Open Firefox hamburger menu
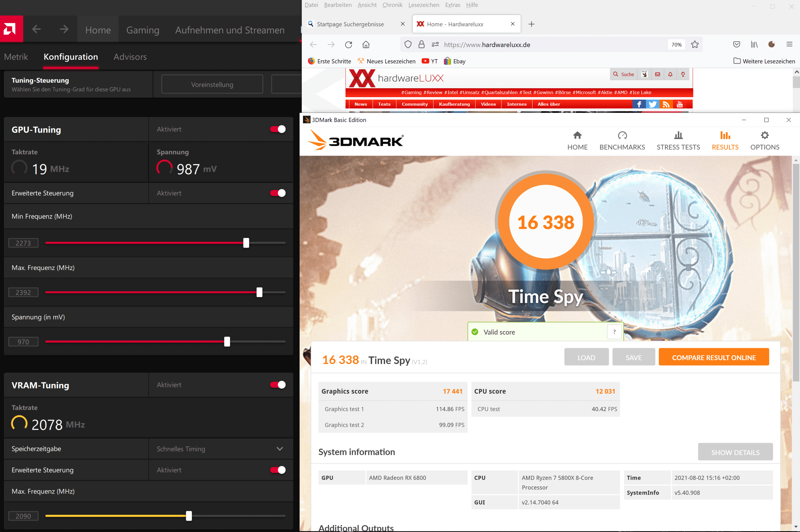The width and height of the screenshot is (800, 532). (x=789, y=45)
